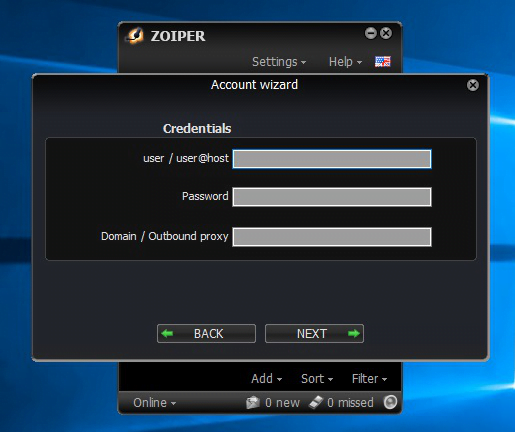This screenshot has height=432, width=515.
Task: Close the Zoiper main window
Action: 386,33
